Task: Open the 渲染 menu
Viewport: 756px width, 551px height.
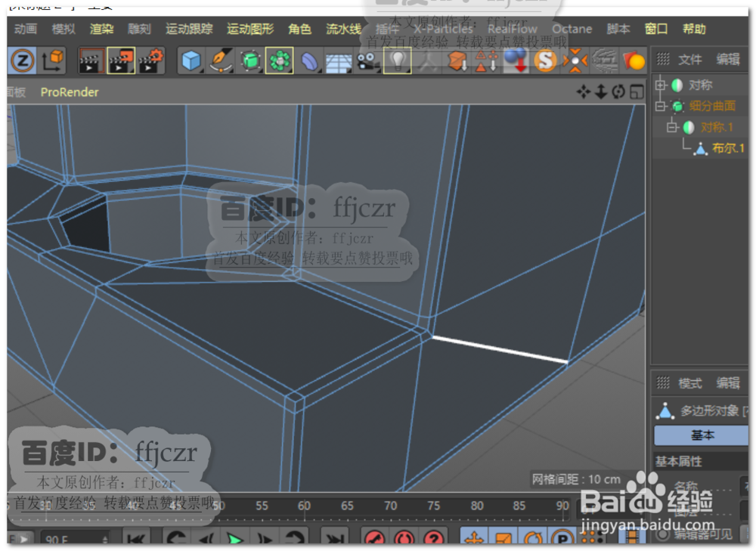Action: (101, 29)
